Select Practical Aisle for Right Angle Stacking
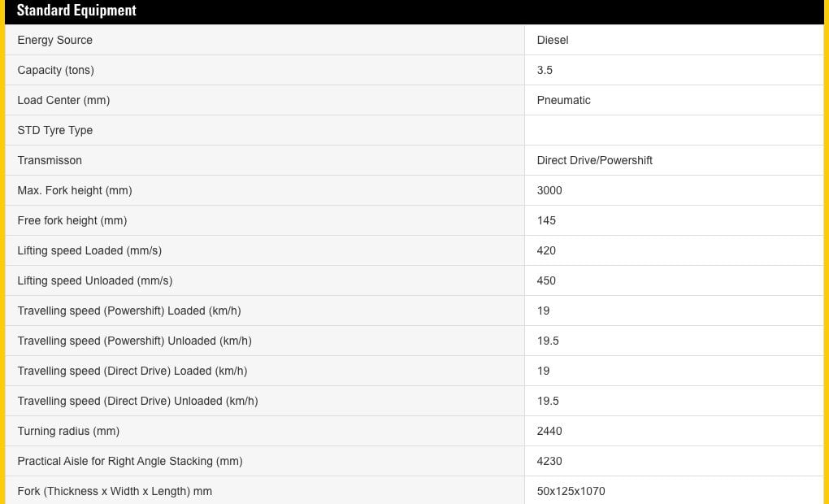This screenshot has height=504, width=829. (130, 461)
